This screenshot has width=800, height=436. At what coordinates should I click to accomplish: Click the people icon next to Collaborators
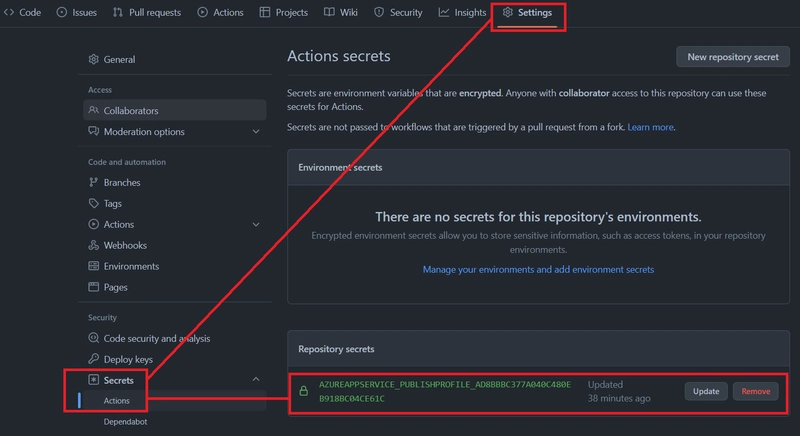[x=94, y=111]
